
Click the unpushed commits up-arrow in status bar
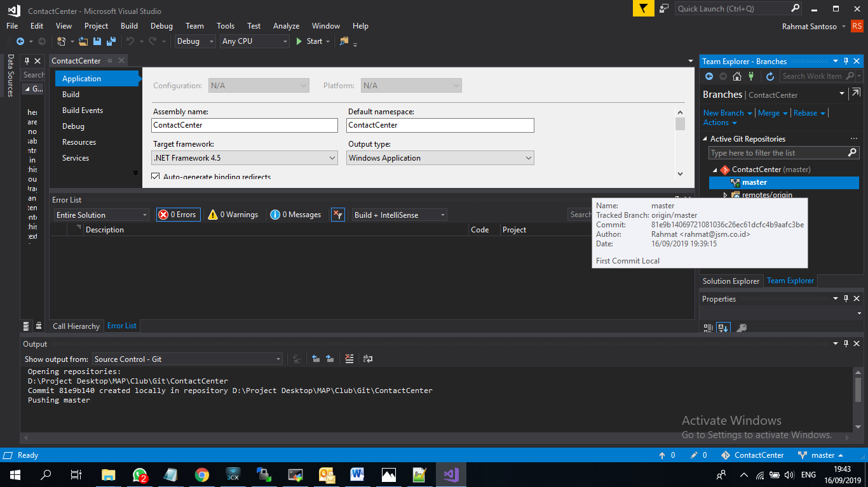click(x=662, y=455)
